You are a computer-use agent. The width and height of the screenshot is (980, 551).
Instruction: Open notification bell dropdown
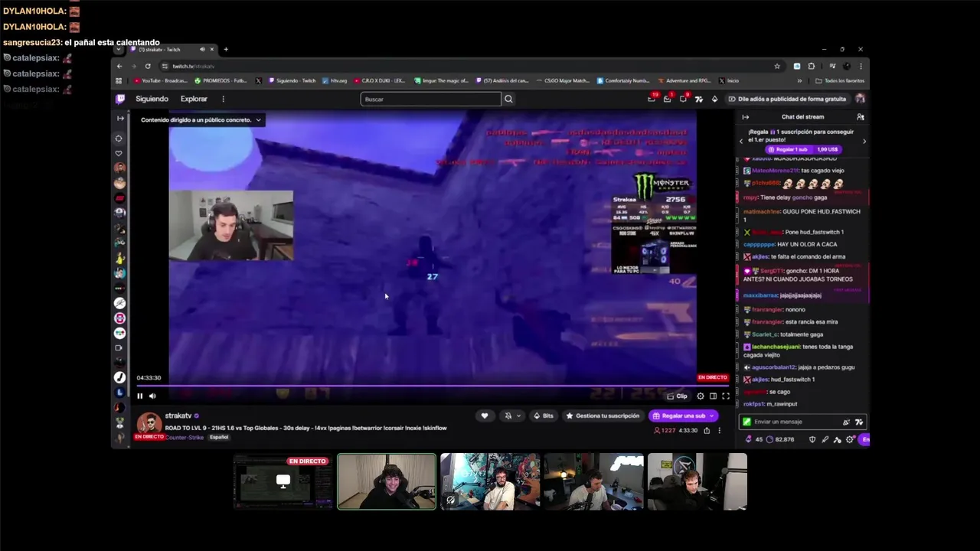click(512, 416)
